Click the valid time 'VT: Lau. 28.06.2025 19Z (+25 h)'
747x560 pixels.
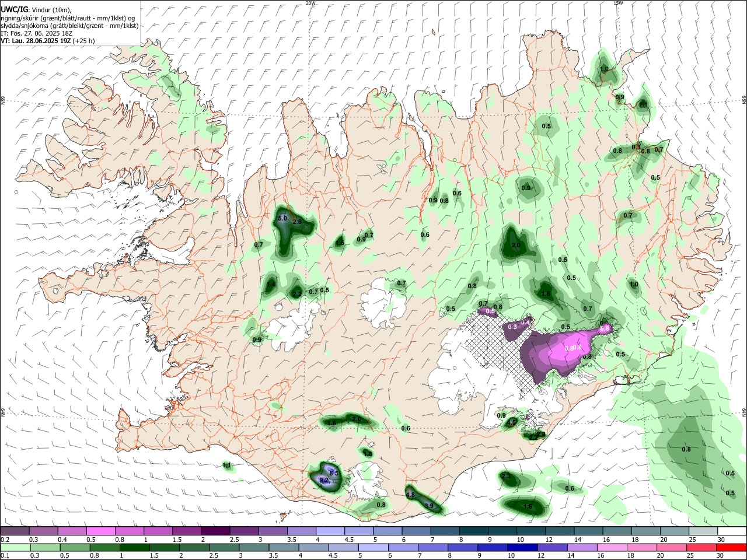click(x=47, y=41)
